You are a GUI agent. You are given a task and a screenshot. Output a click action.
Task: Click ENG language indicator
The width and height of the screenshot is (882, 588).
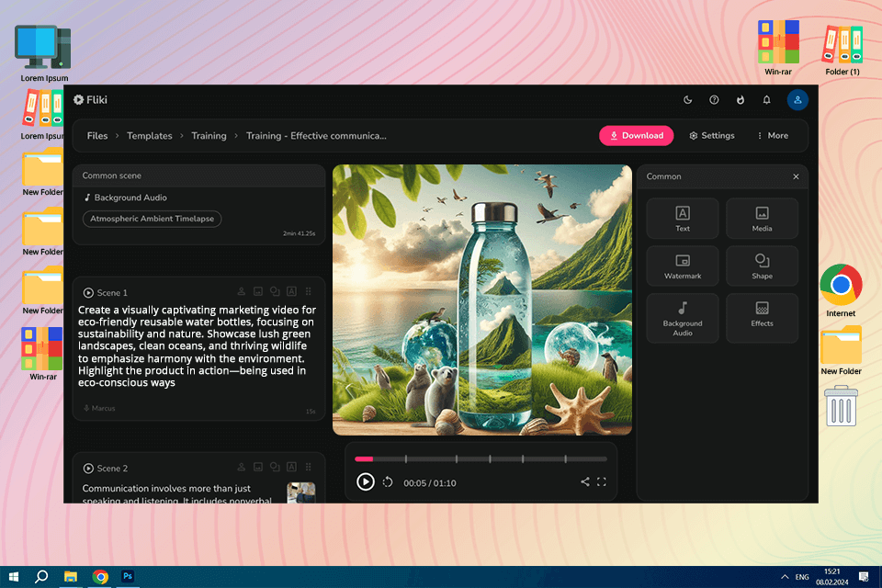click(x=801, y=577)
